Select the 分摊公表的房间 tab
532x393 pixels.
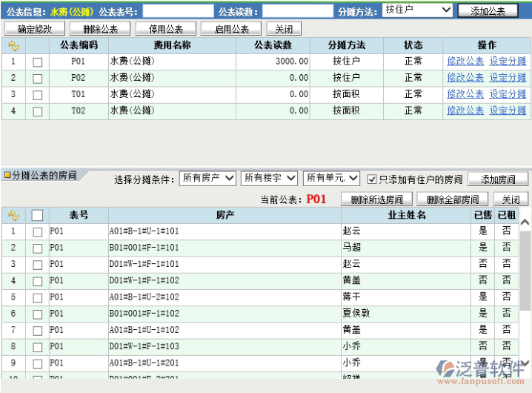click(x=43, y=175)
